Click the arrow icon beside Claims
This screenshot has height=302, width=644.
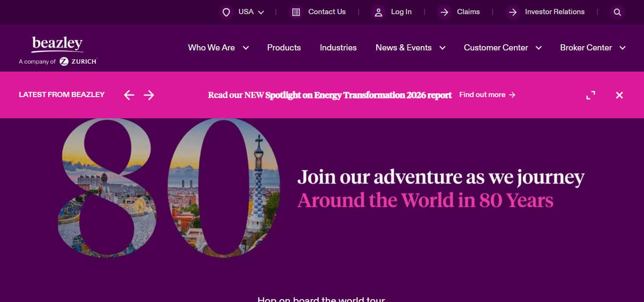tap(444, 12)
